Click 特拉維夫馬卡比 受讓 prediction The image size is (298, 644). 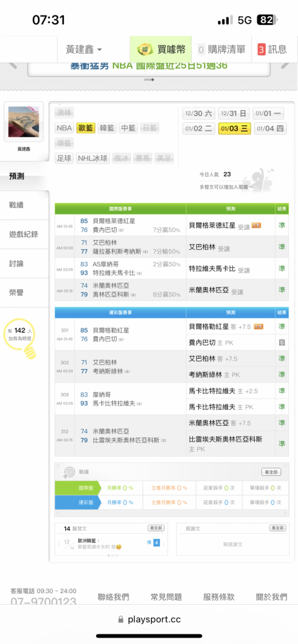coord(219,269)
